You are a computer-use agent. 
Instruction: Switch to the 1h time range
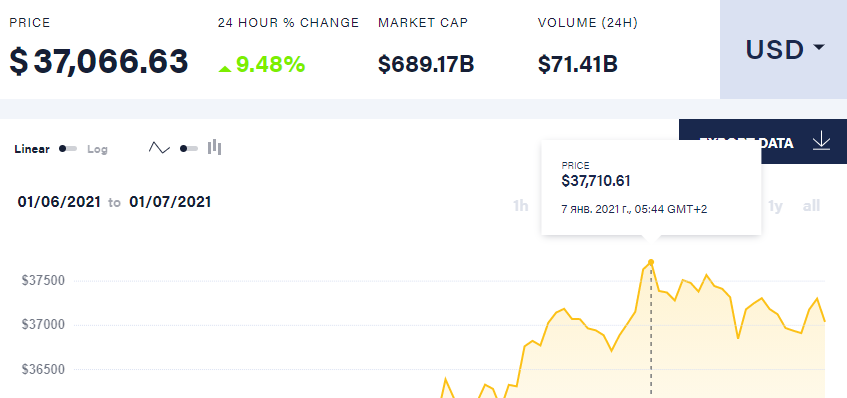click(520, 206)
